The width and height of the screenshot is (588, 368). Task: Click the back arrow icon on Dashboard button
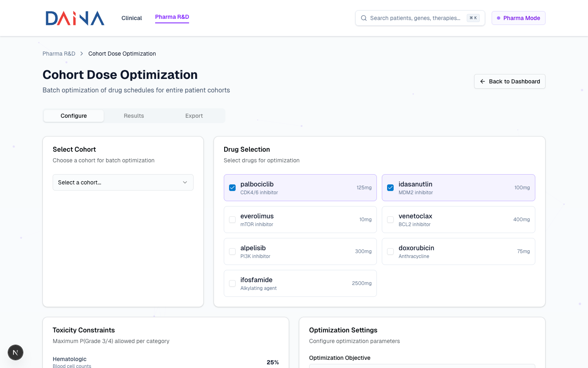pos(483,81)
